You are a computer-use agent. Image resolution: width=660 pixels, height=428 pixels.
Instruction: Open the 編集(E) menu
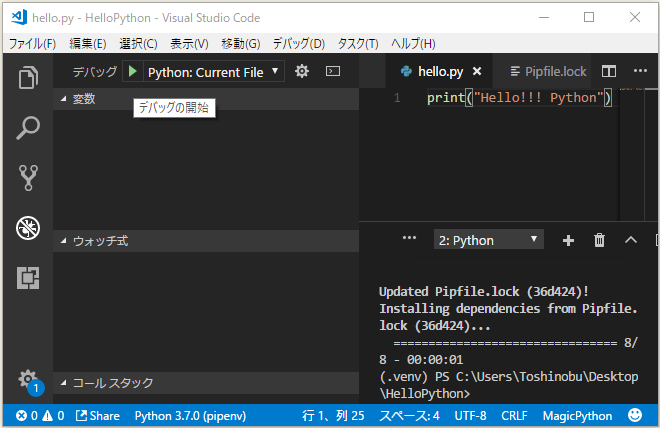pos(88,43)
